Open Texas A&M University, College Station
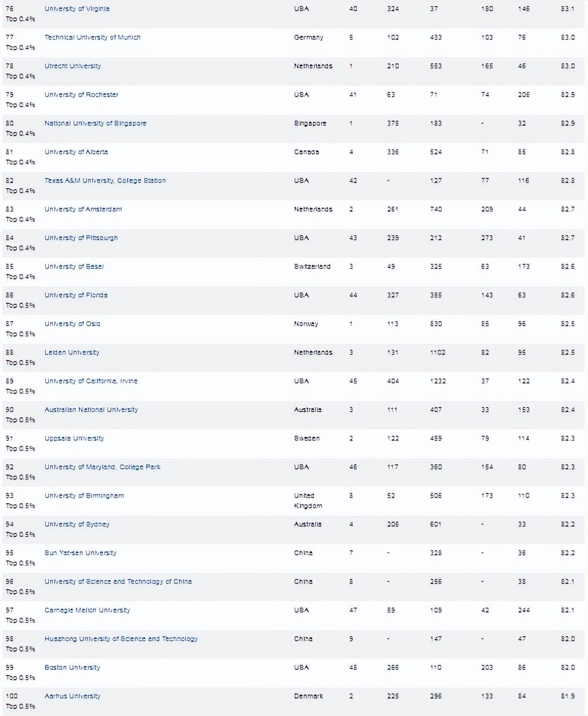588x716 pixels. [105, 181]
